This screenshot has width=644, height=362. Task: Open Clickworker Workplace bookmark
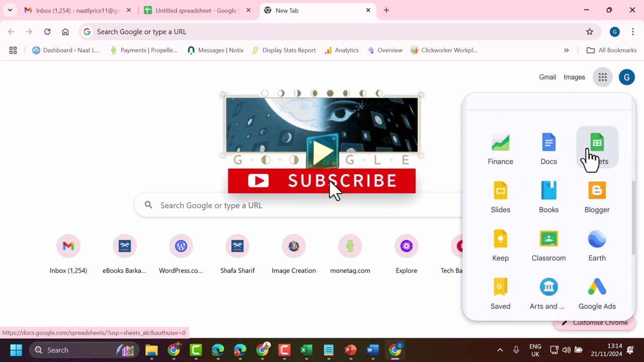click(444, 50)
